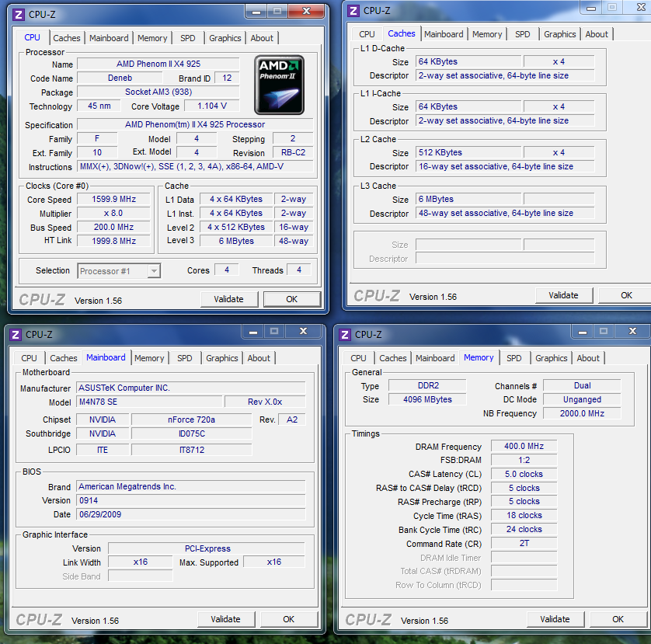This screenshot has width=651, height=644.
Task: Click the 'RB-C2' revision value
Action: coord(293,153)
